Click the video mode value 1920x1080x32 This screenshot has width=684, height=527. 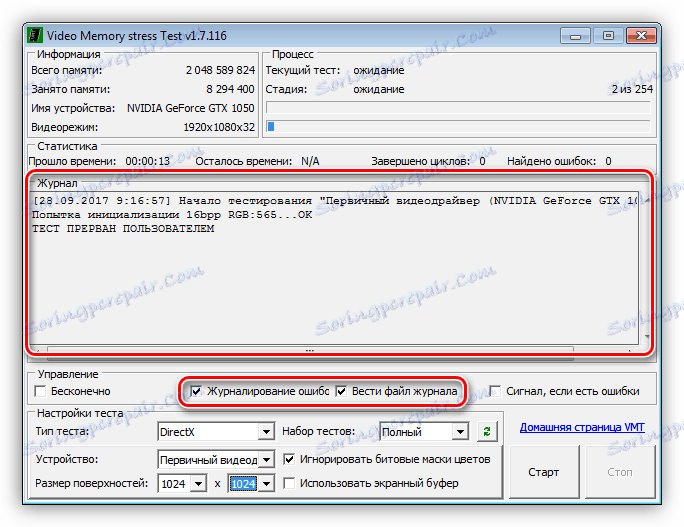pyautogui.click(x=219, y=127)
